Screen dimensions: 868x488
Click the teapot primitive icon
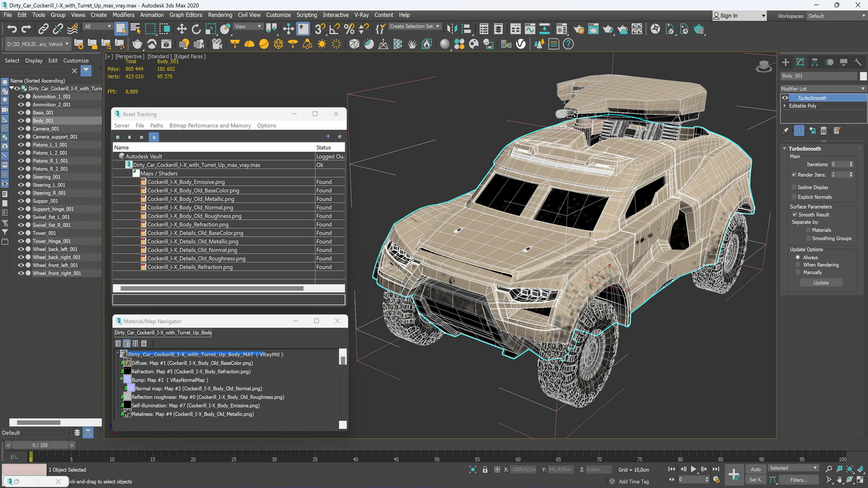coord(137,44)
